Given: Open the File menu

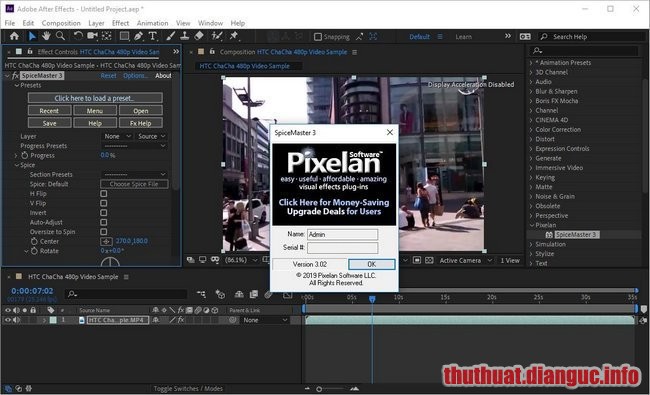Looking at the screenshot, I should 10,23.
